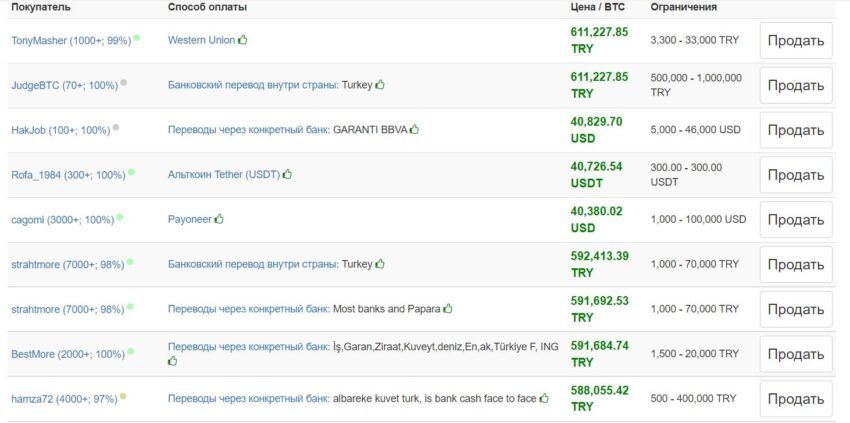Select Альткоин Tether (USDT) payment method link

coord(224,175)
